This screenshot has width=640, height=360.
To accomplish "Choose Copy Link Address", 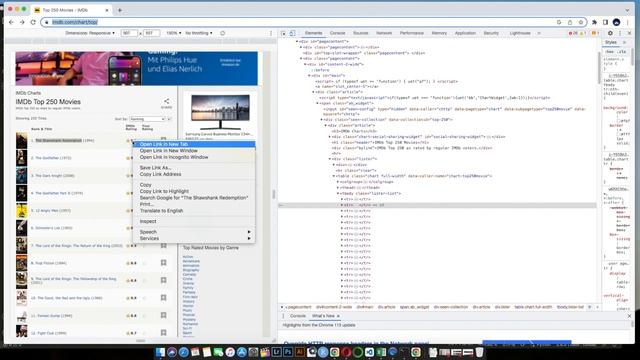I will tap(194, 174).
